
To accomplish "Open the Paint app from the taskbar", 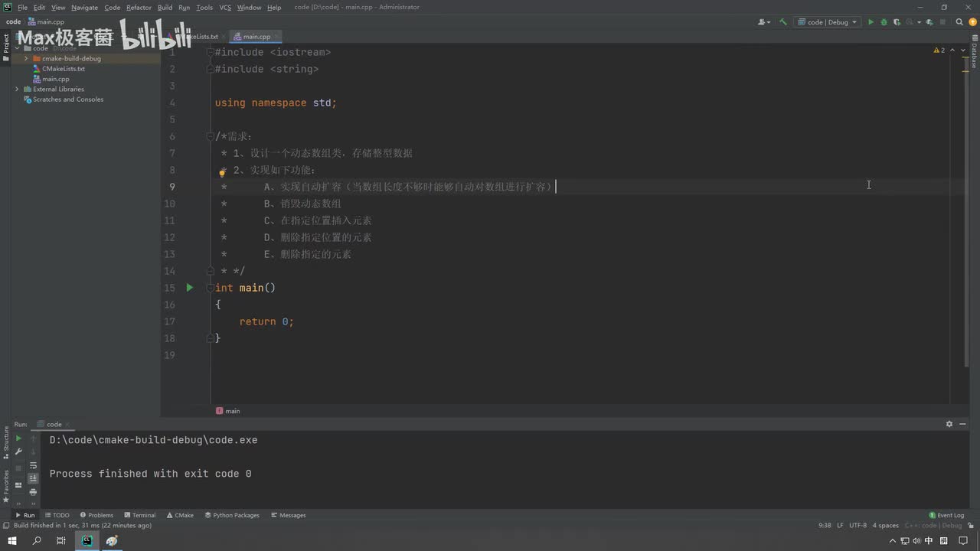I will click(x=112, y=541).
